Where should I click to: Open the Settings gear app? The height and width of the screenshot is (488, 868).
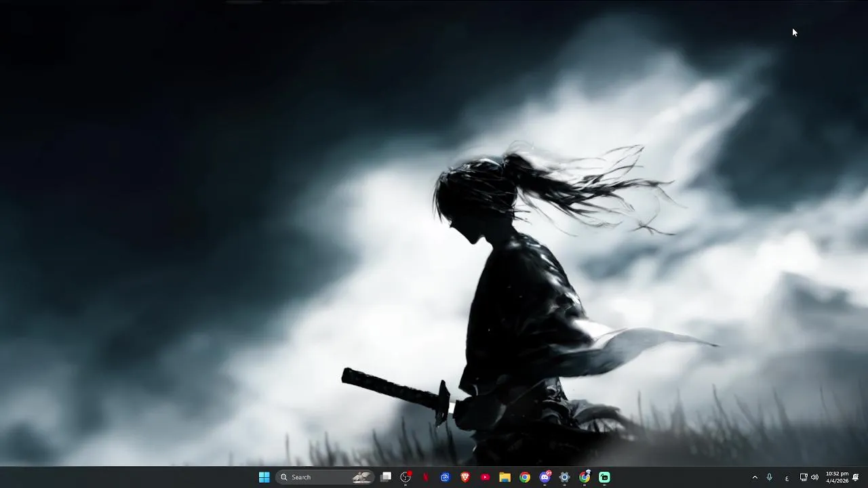click(564, 477)
